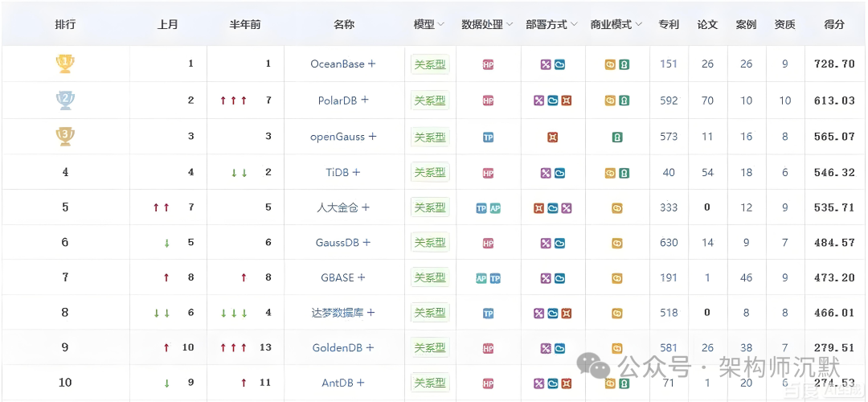Open the AntDB database link
This screenshot has width=868, height=402.
tap(337, 383)
